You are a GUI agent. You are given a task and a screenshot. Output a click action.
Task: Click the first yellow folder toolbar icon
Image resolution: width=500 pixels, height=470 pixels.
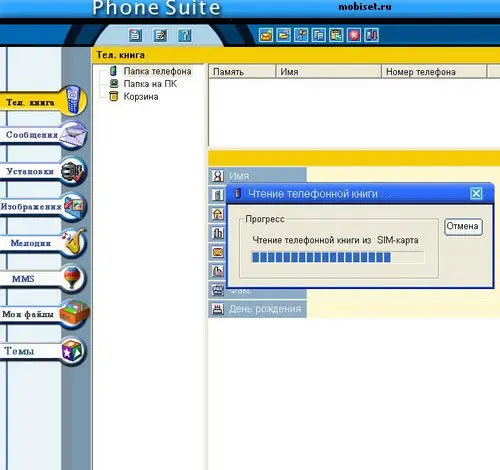pos(266,35)
